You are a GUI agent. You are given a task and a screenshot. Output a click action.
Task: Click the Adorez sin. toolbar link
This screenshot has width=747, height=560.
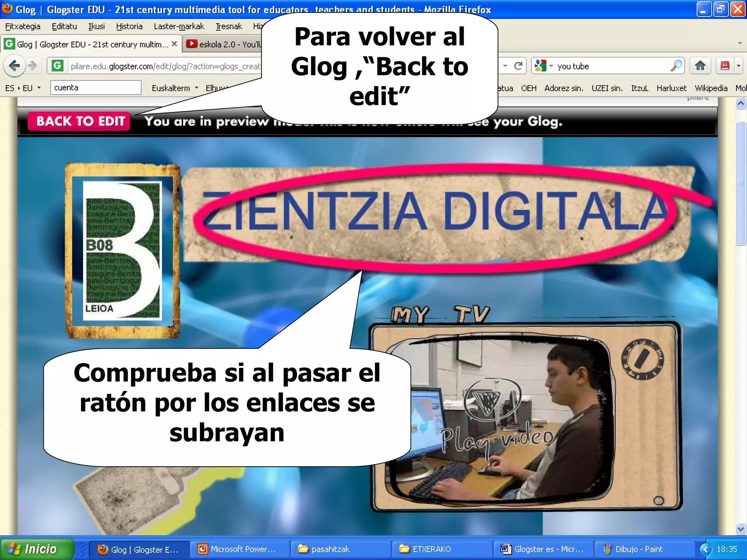564,88
